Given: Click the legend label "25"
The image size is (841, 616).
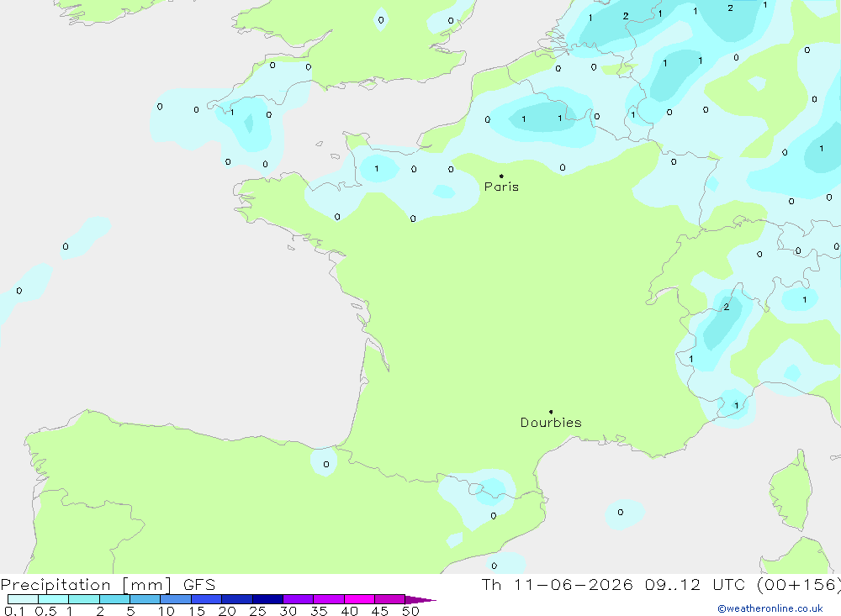Looking at the screenshot, I should coord(257,611).
